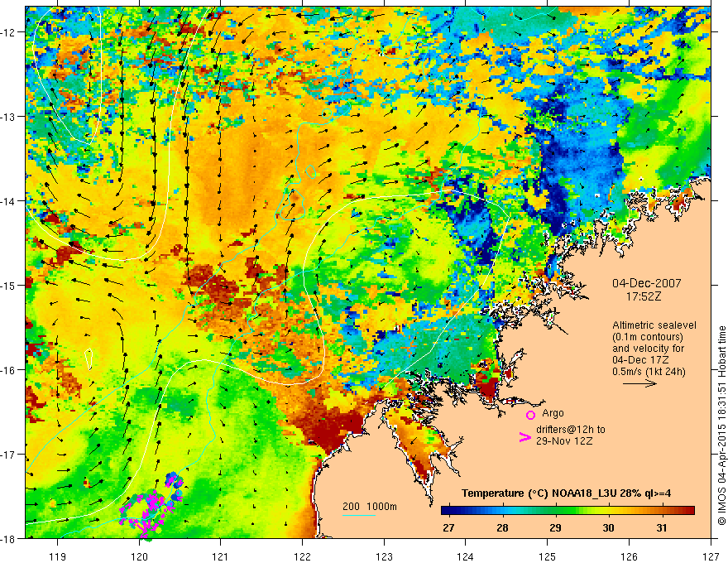Click the color bar tick label 29
This screenshot has width=728, height=563.
pos(555,527)
